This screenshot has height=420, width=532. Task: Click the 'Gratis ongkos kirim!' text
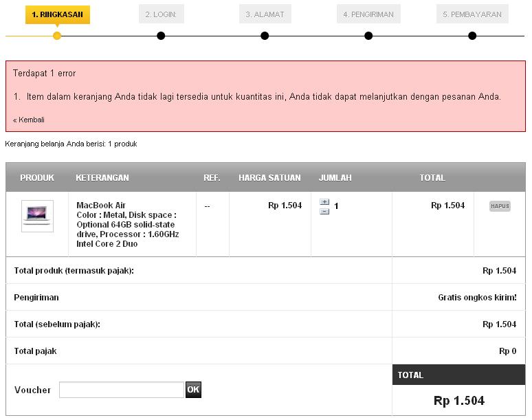(478, 298)
